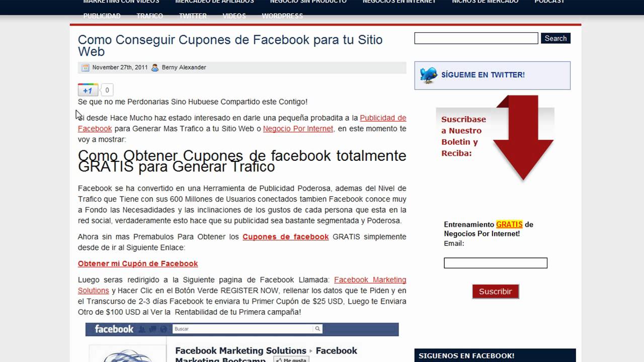Open the PUBLICIDAD menu item
This screenshot has height=362, width=644.
pyautogui.click(x=102, y=16)
